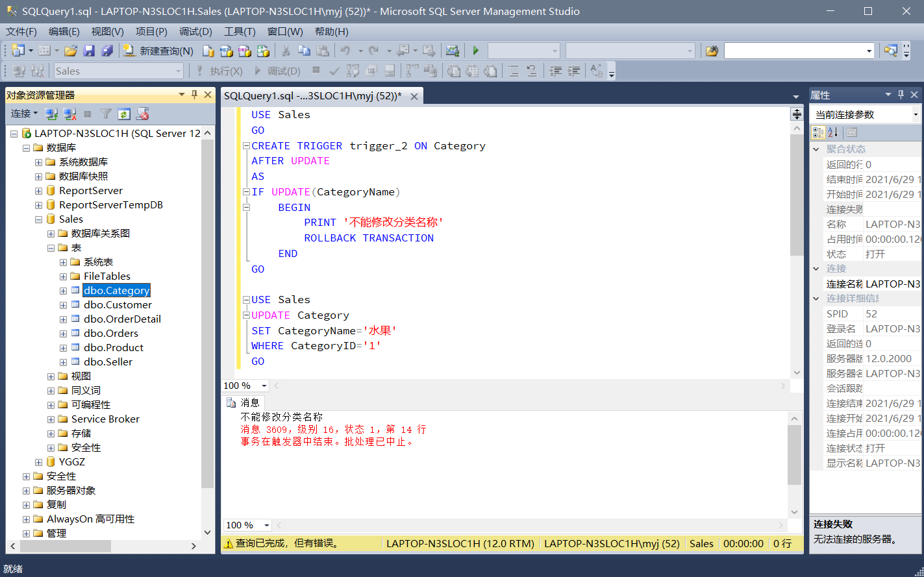
Task: Start a new query with 新建查询(N)
Action: point(158,51)
